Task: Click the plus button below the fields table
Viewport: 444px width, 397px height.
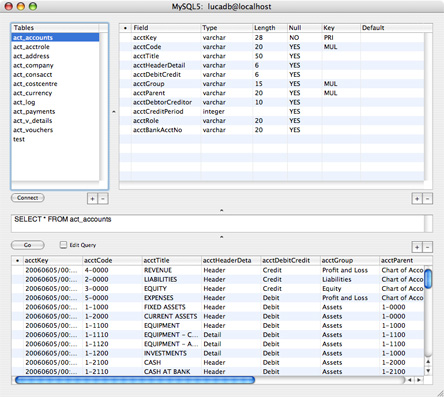Action: click(417, 199)
